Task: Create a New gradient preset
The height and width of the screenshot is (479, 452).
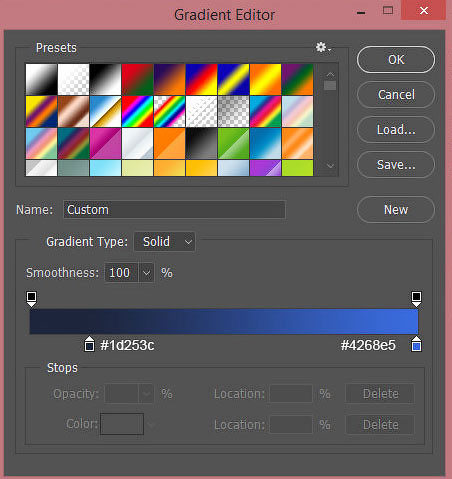Action: click(x=396, y=210)
